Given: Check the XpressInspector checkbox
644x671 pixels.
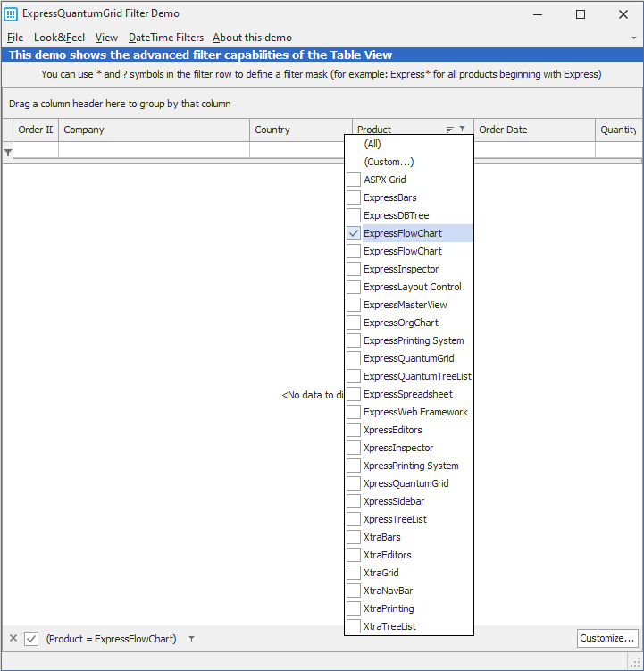Looking at the screenshot, I should (x=354, y=448).
